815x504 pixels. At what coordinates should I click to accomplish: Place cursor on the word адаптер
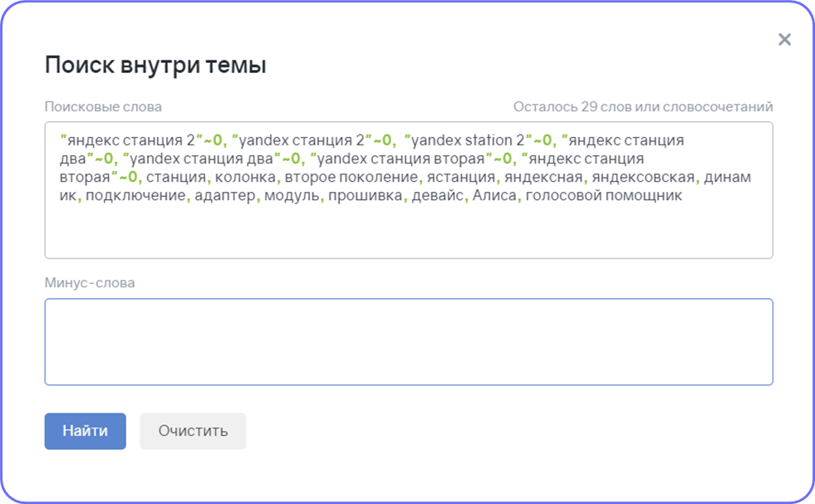tap(225, 196)
